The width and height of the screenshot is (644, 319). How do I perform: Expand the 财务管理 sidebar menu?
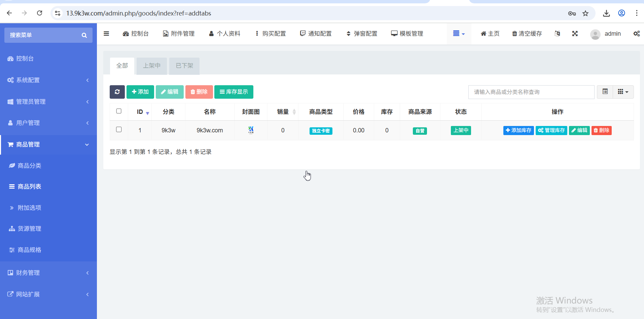(48, 273)
